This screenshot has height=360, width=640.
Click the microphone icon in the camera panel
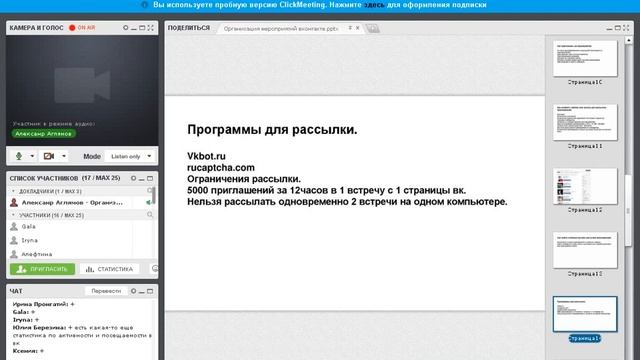pos(18,156)
